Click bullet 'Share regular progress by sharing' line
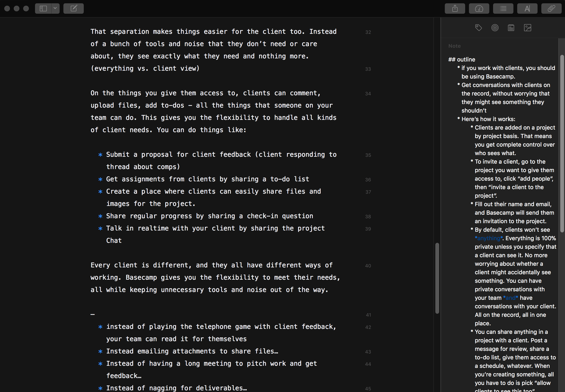The height and width of the screenshot is (392, 565). (x=210, y=216)
